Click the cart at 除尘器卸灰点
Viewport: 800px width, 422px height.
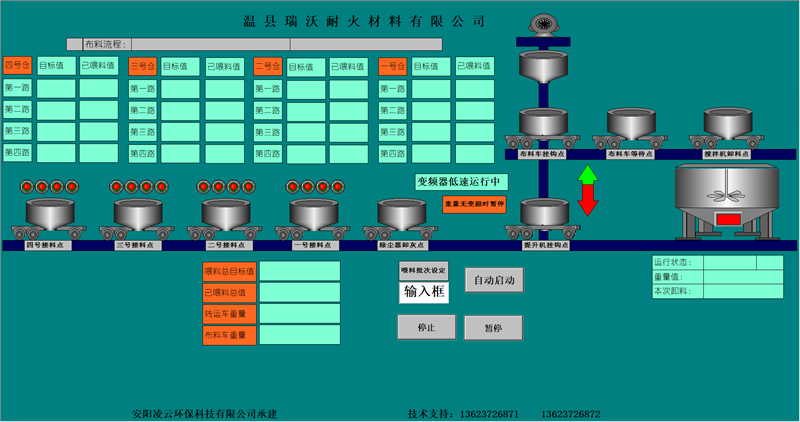click(401, 217)
